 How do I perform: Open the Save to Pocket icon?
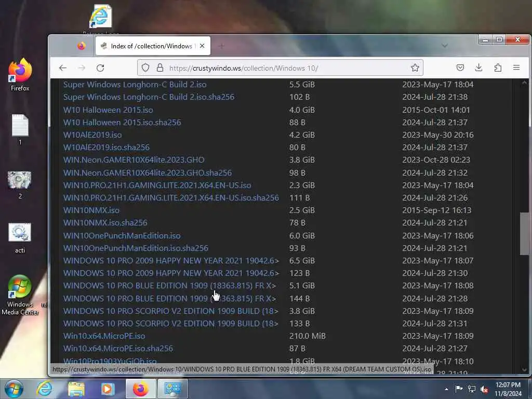pyautogui.click(x=460, y=68)
